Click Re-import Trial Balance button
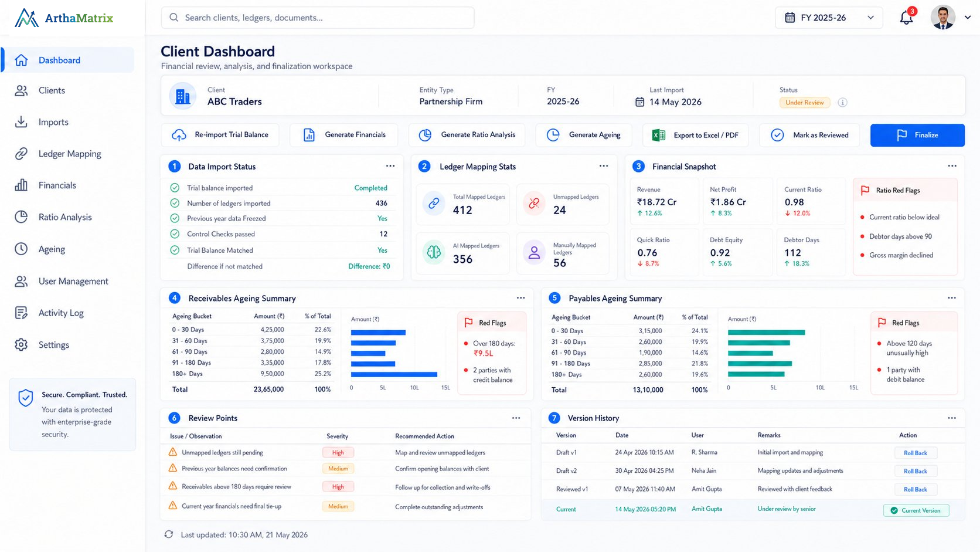Image resolution: width=980 pixels, height=552 pixels. point(220,135)
